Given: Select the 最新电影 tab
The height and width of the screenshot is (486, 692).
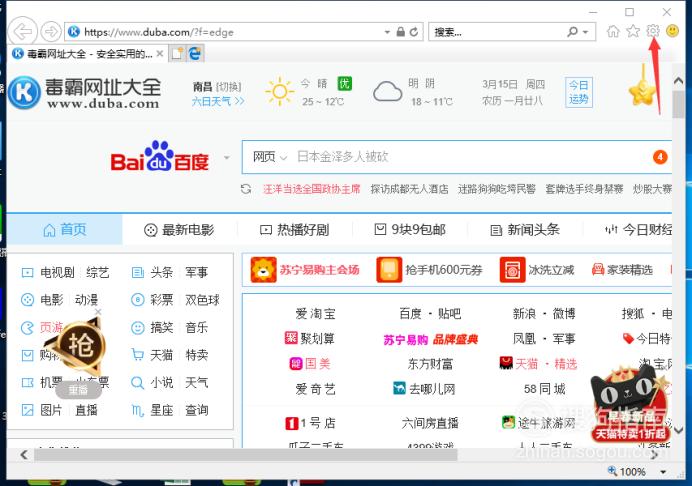Looking at the screenshot, I should coord(179,230).
